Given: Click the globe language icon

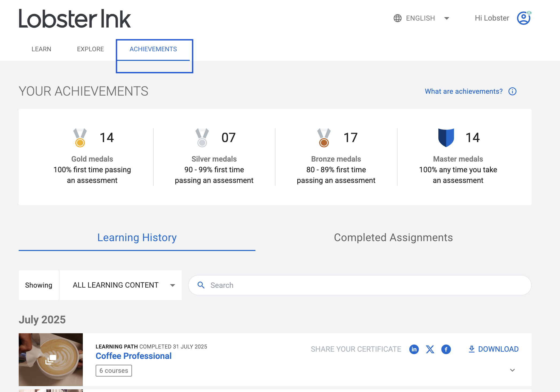Looking at the screenshot, I should pos(398,18).
